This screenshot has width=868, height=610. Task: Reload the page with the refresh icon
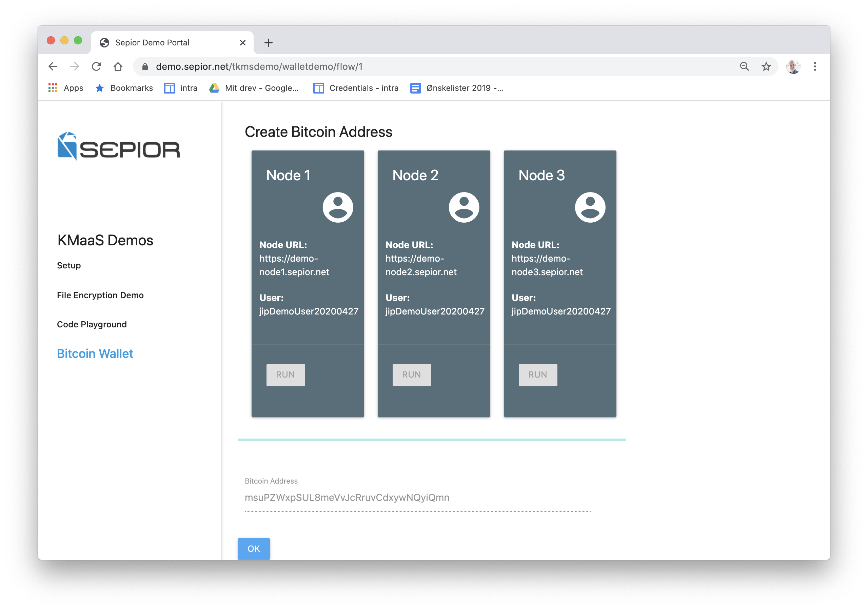pos(96,66)
